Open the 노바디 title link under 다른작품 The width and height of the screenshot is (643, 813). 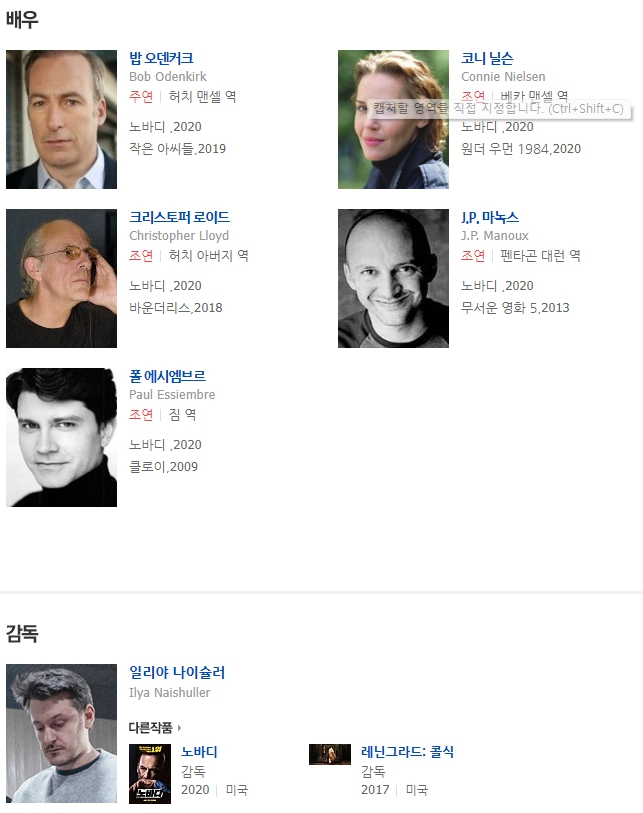click(x=199, y=752)
